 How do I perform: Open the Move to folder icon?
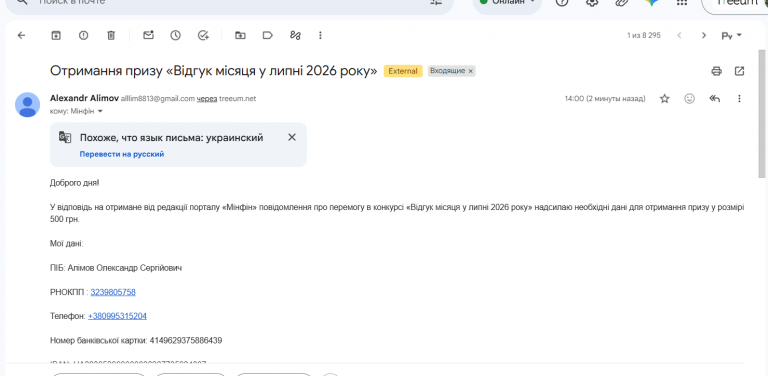pyautogui.click(x=240, y=35)
